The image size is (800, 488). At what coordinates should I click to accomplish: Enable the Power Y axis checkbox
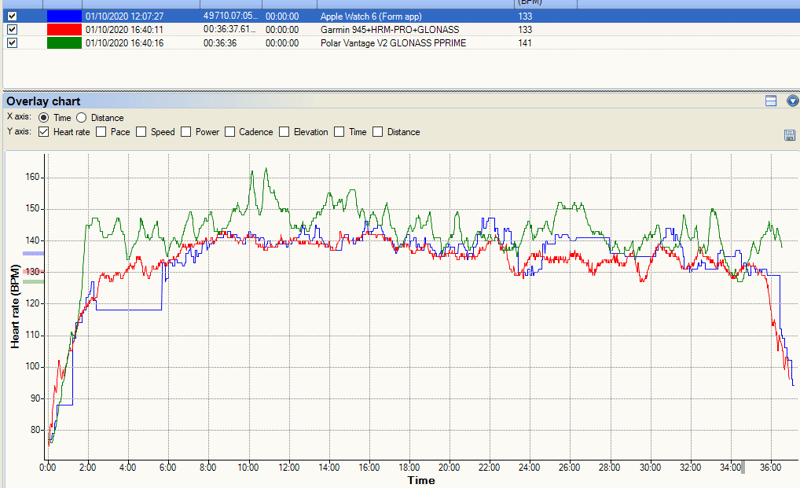[x=186, y=132]
